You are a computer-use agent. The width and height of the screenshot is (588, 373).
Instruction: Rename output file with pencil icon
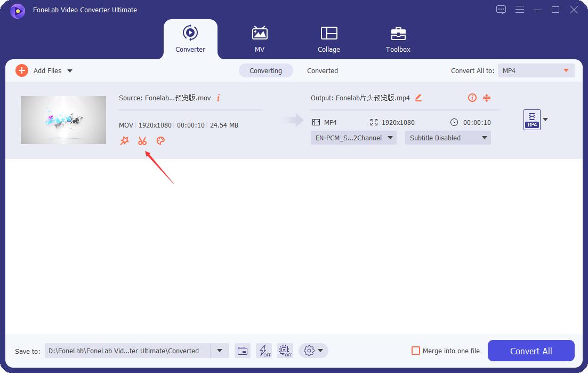click(x=418, y=98)
